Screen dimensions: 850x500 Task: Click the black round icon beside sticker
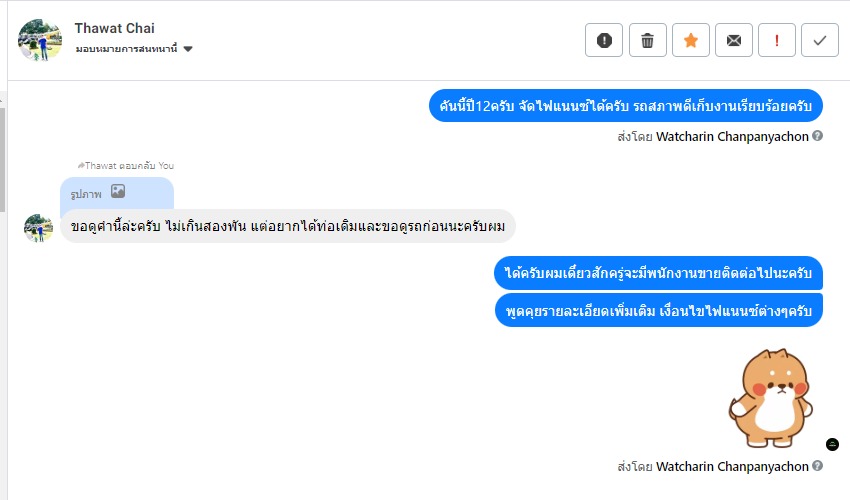tap(833, 444)
